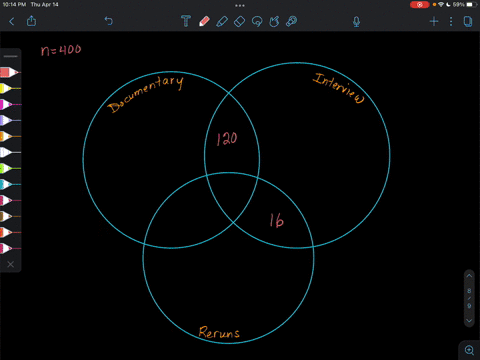This screenshot has height=360, width=480.
Task: Tap the iPad multitasking three-dots at top
Action: tap(240, 6)
